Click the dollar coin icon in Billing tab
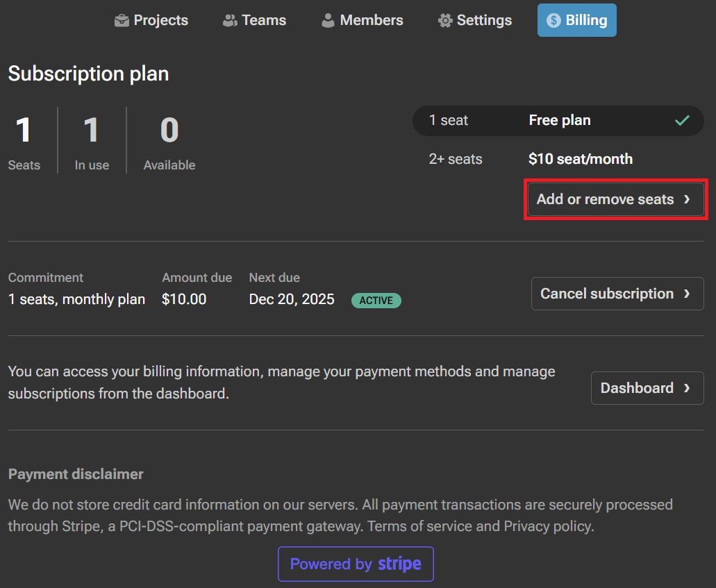This screenshot has height=588, width=716. tap(553, 21)
